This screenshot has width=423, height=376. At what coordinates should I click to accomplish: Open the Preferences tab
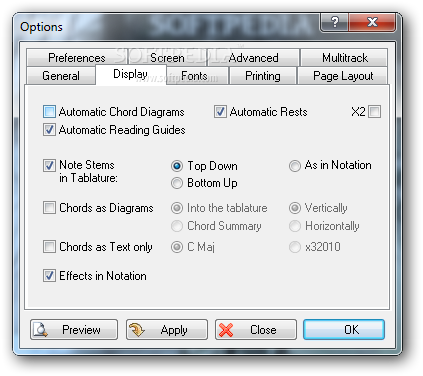click(x=77, y=58)
